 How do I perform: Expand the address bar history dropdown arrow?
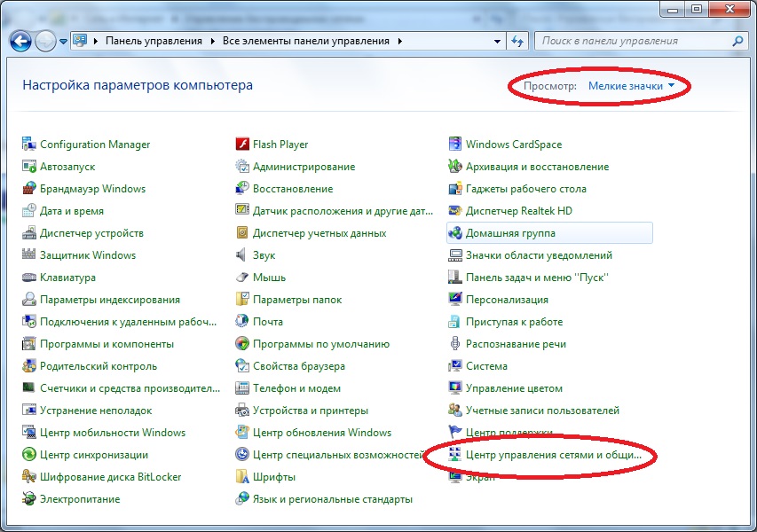point(497,41)
